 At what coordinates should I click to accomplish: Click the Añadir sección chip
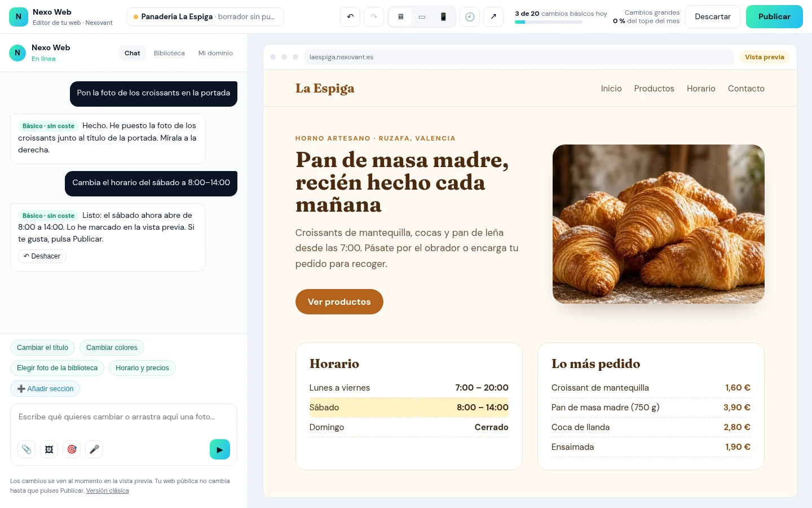pos(45,389)
